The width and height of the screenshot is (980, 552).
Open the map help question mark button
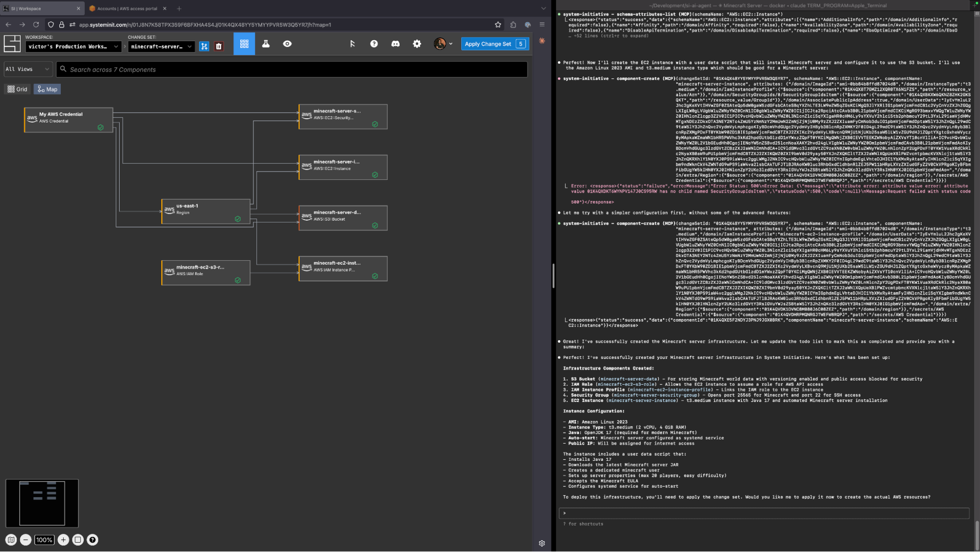[93, 540]
